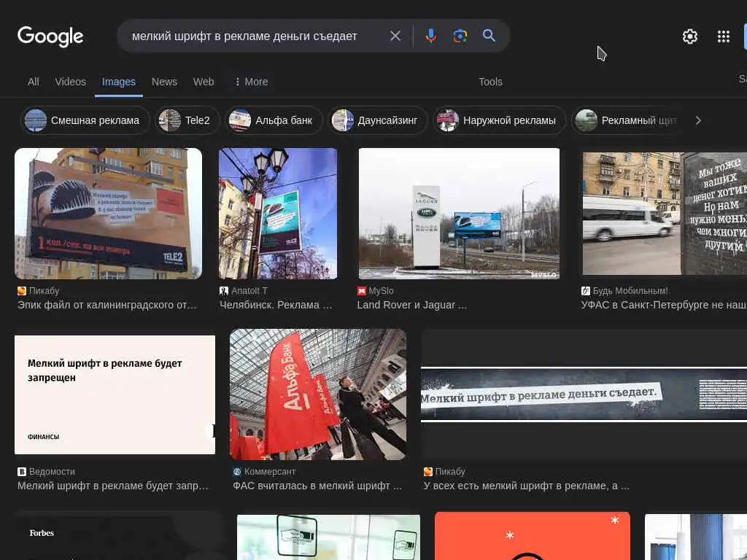
Task: Select the Images tab
Action: [119, 82]
